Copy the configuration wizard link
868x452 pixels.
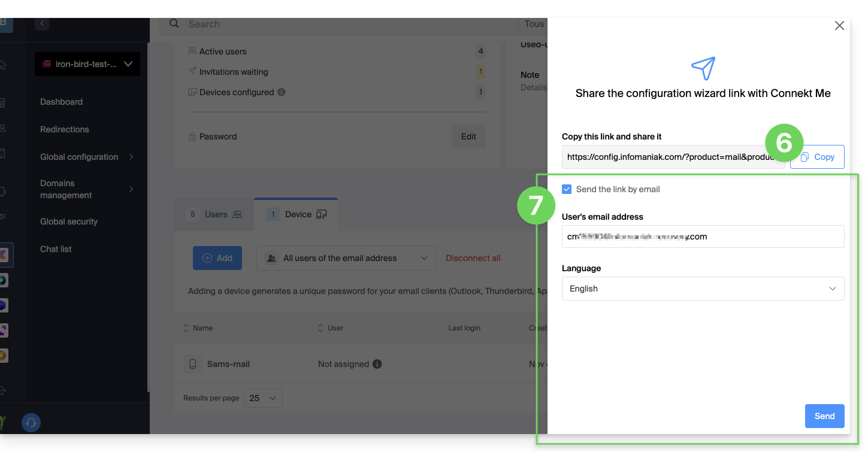(x=817, y=157)
